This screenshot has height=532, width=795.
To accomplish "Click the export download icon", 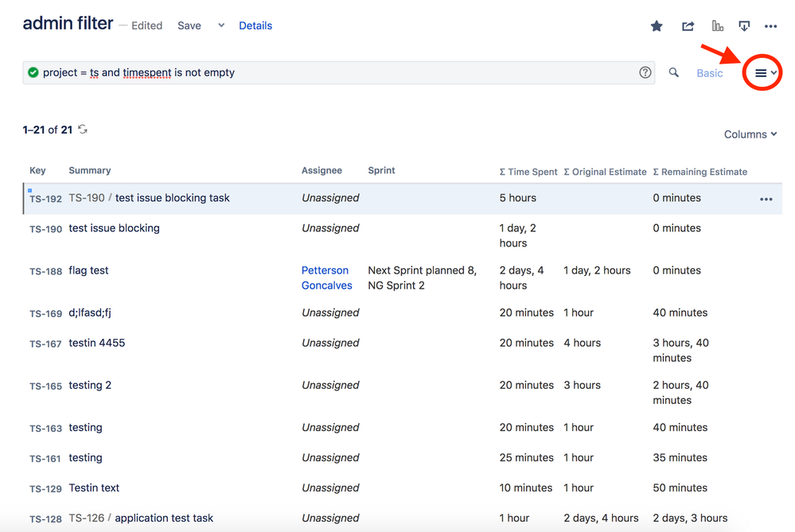I will coord(744,26).
